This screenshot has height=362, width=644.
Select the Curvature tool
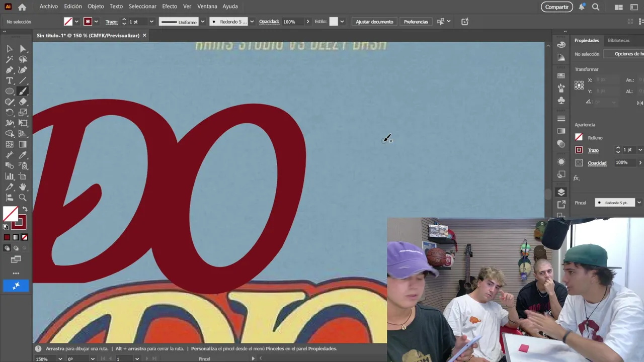23,70
